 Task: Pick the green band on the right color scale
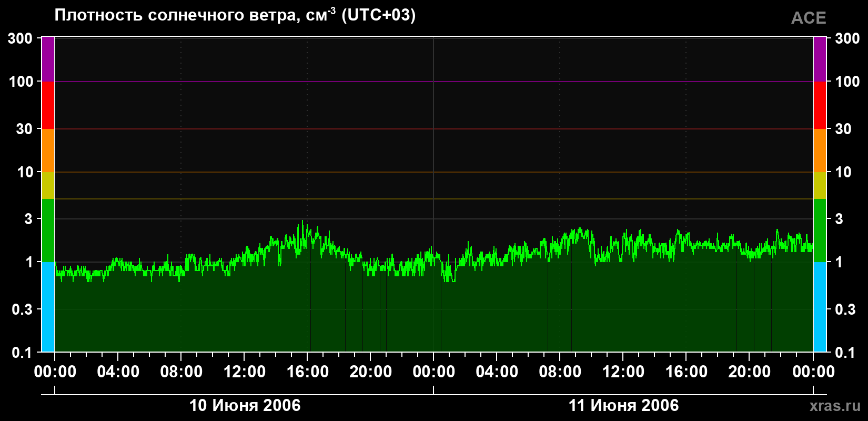[x=820, y=230]
